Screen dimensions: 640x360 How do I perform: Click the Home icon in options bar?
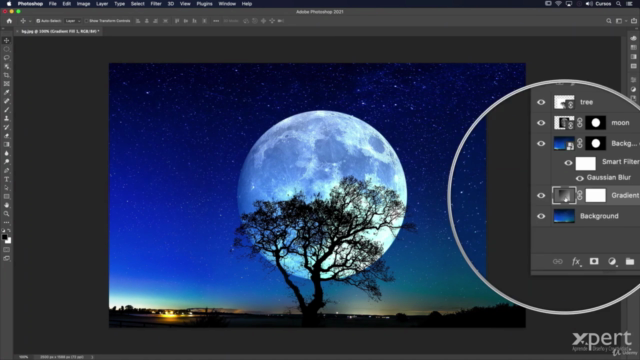(x=9, y=21)
